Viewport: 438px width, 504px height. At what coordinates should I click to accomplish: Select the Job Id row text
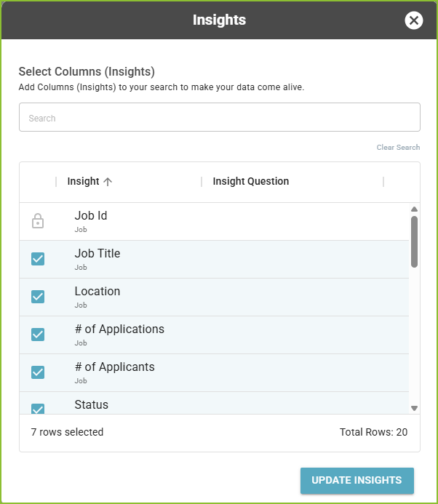click(x=91, y=216)
